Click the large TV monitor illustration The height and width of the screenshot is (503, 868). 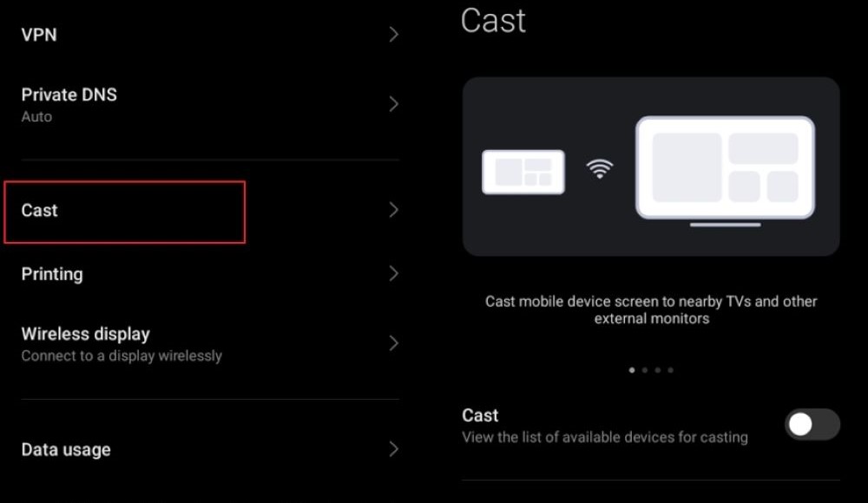(x=725, y=171)
